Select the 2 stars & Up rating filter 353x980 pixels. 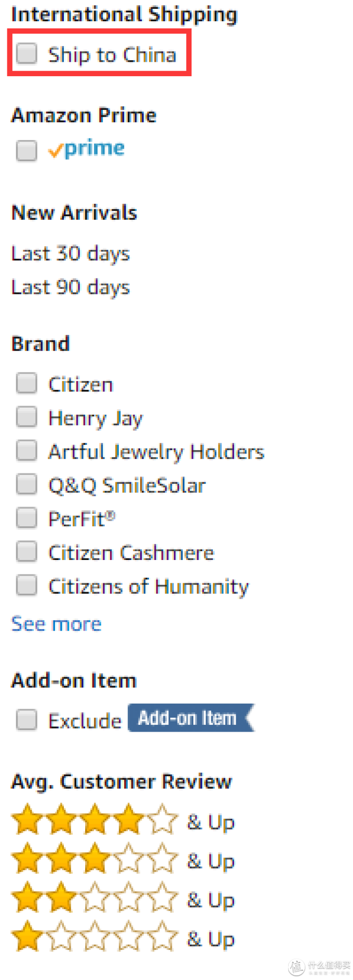coord(123,899)
